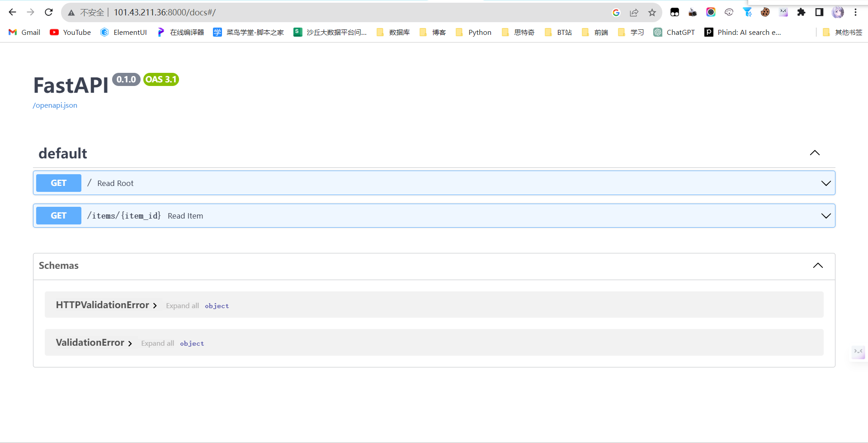Click Expand all for ValidationError
The height and width of the screenshot is (443, 868).
[x=158, y=343]
